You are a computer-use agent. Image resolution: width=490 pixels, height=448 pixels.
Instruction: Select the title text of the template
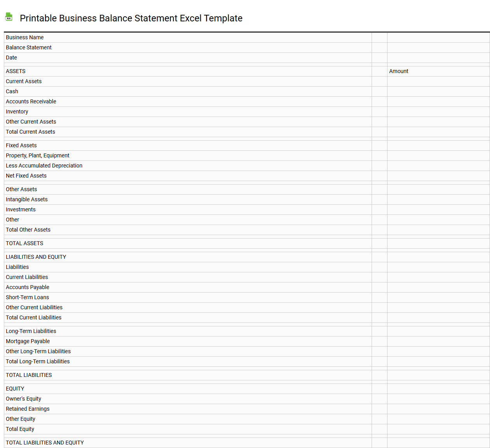tap(131, 18)
